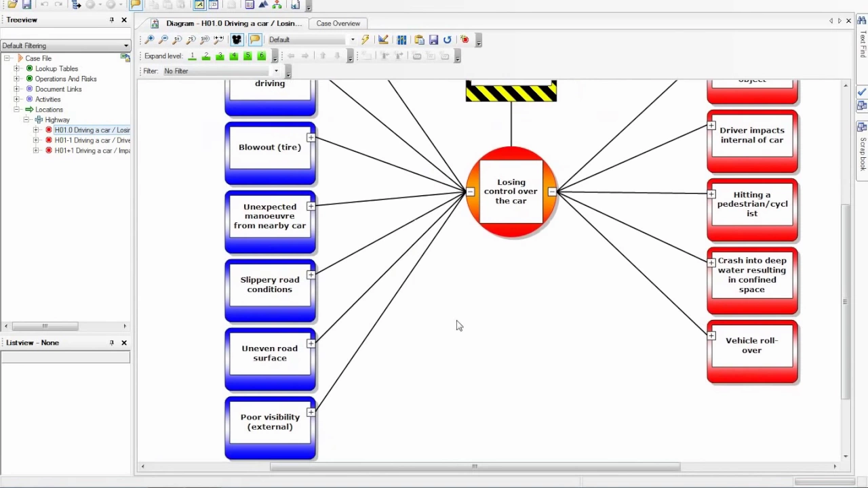Switch to the Case Overview tab

[338, 24]
